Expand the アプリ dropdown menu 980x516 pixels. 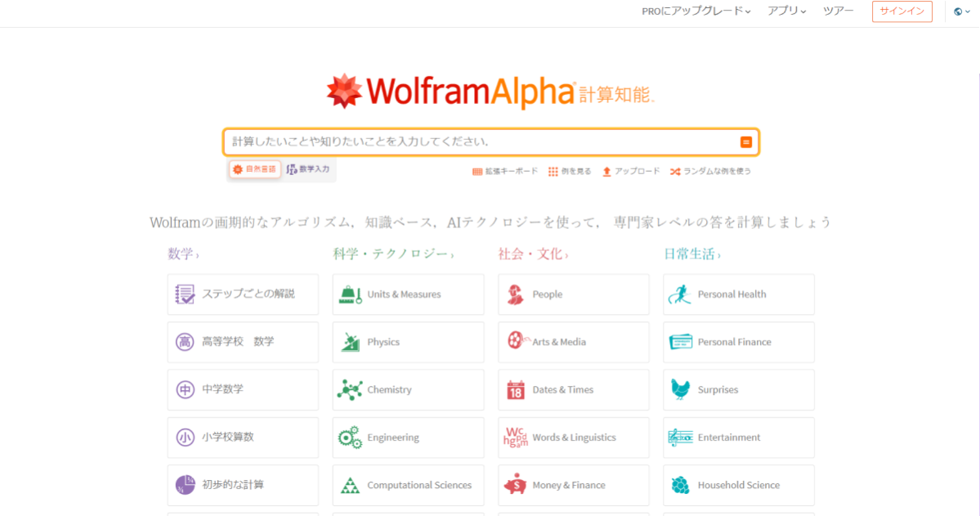(787, 11)
